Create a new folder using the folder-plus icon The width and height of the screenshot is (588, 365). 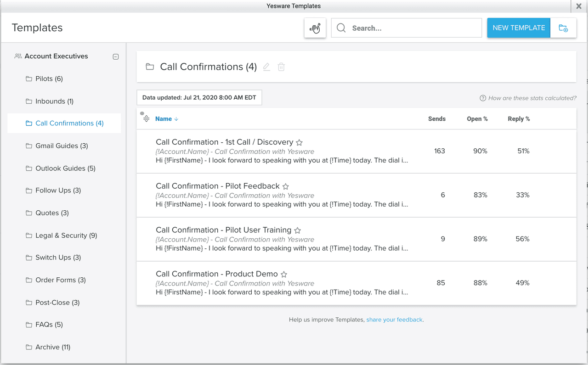[x=564, y=28]
